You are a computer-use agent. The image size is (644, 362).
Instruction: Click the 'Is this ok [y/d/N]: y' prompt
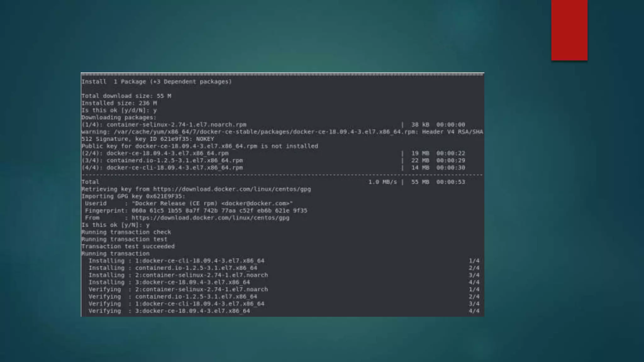[119, 110]
